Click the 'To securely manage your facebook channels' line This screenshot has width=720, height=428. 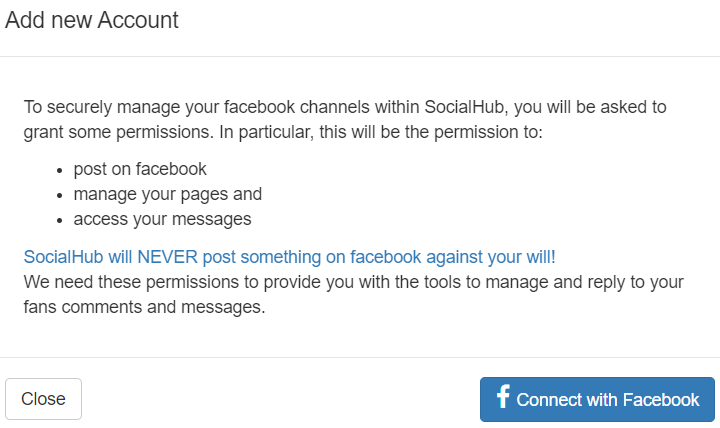(345, 107)
